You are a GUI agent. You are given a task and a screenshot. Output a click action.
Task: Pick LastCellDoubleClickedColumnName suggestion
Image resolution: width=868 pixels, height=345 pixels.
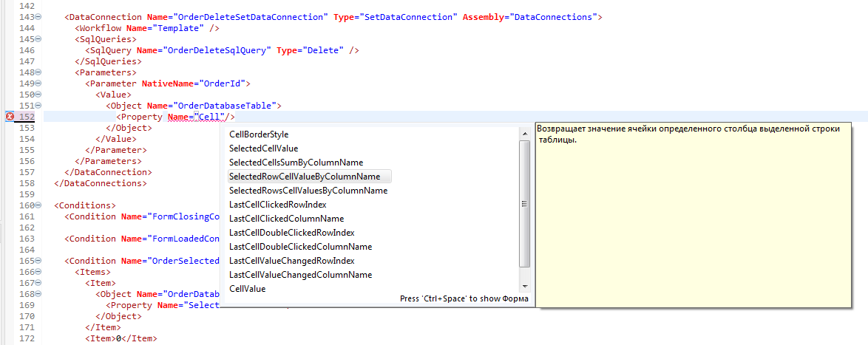[x=300, y=247]
